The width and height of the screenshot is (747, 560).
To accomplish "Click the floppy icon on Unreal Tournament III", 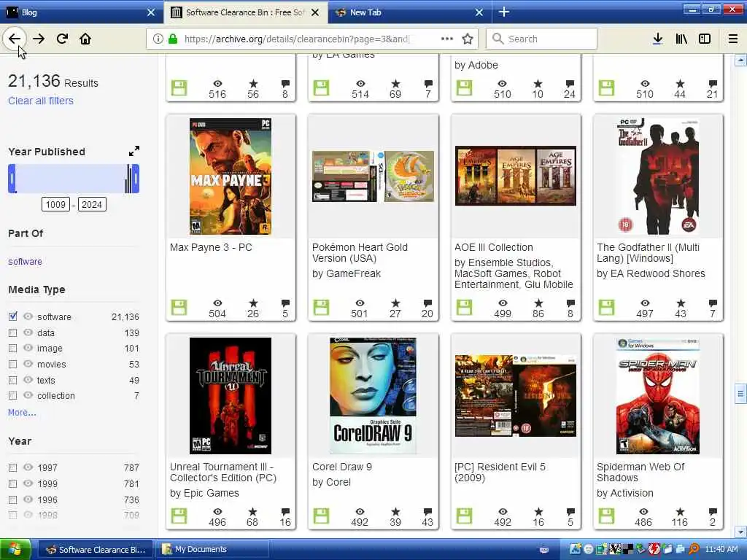I will pyautogui.click(x=179, y=516).
